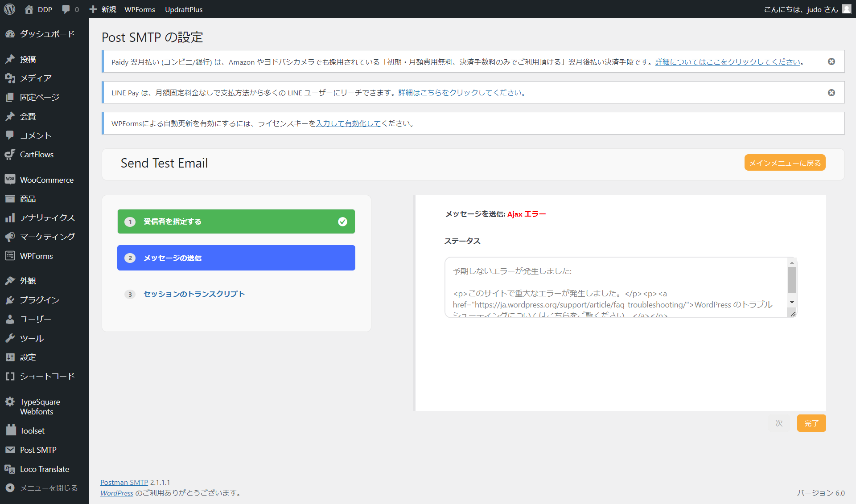Click the Post SMTP envelope icon
The width and height of the screenshot is (856, 504).
click(x=10, y=450)
